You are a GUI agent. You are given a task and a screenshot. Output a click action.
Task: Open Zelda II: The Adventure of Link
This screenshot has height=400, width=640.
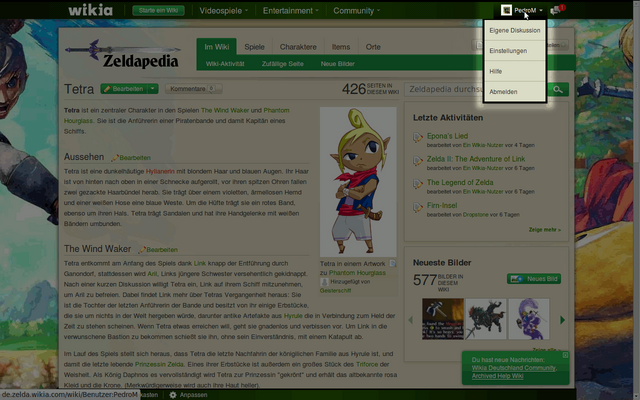click(476, 159)
